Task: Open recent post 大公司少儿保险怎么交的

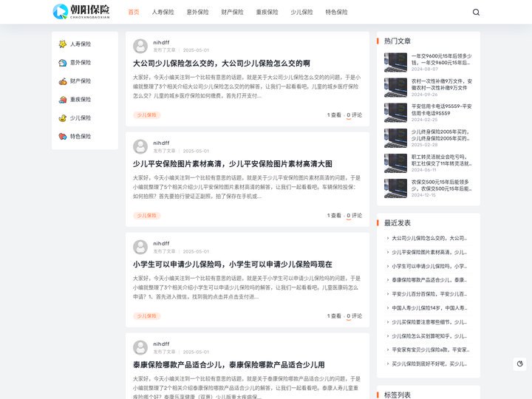Action: coord(429,238)
